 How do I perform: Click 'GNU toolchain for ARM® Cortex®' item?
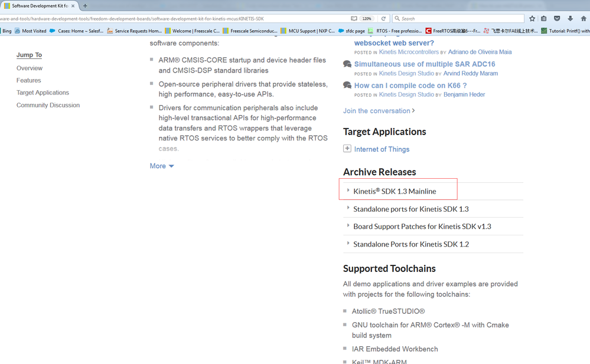point(430,330)
